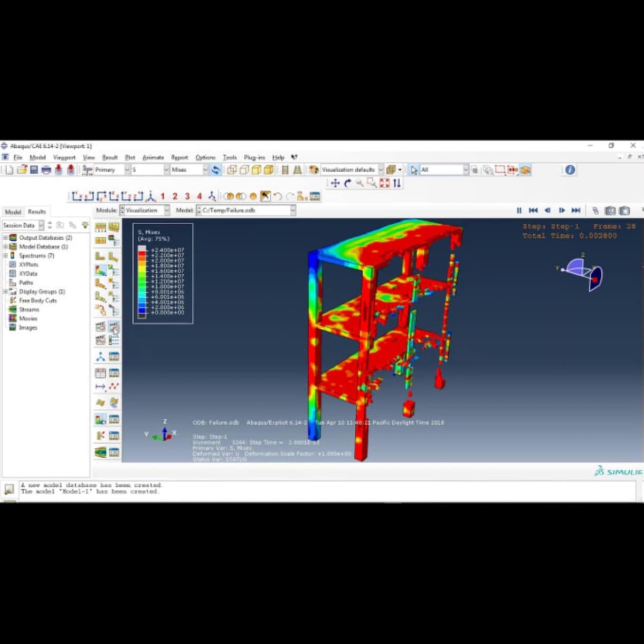
Task: Click the light bulb tip icon
Action: point(84,225)
